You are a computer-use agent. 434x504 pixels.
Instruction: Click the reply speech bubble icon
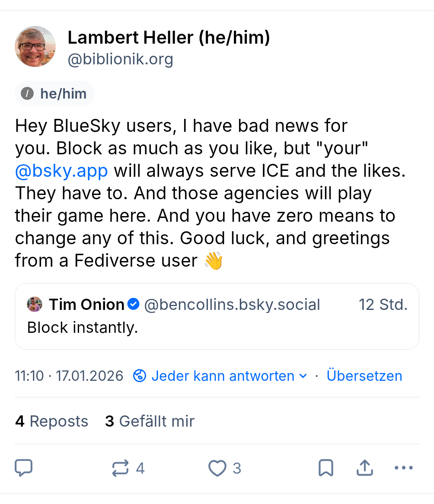tap(24, 468)
